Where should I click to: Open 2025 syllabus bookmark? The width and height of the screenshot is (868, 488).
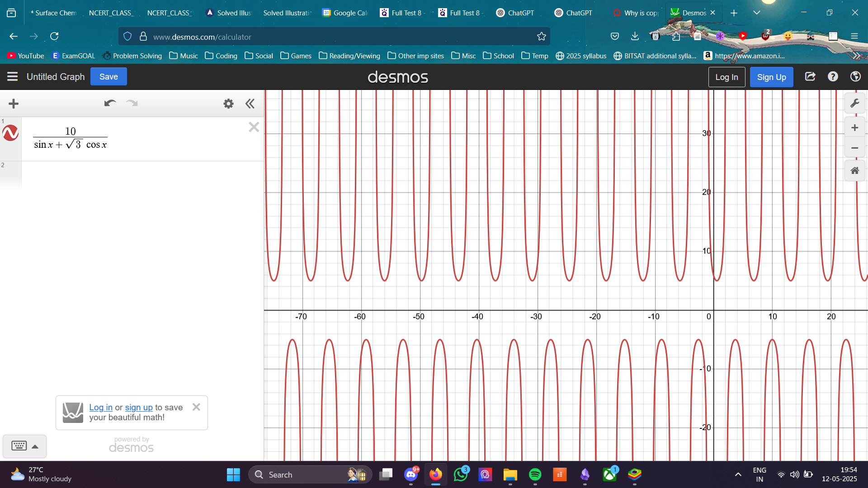581,56
